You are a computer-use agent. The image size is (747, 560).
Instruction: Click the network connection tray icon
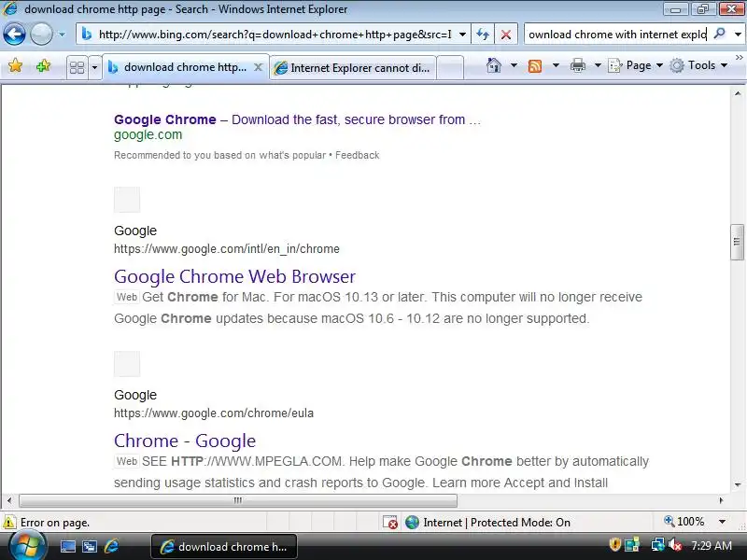pyautogui.click(x=658, y=544)
